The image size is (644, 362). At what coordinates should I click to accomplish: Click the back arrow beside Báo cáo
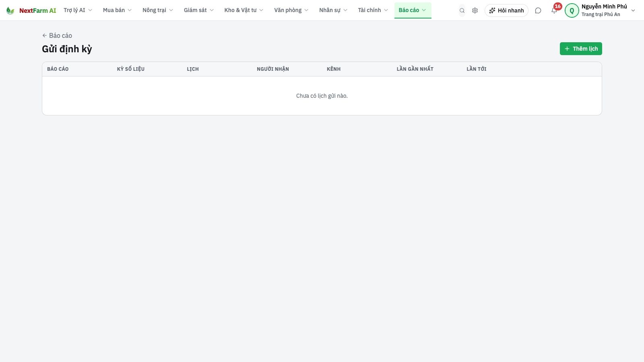coord(45,35)
